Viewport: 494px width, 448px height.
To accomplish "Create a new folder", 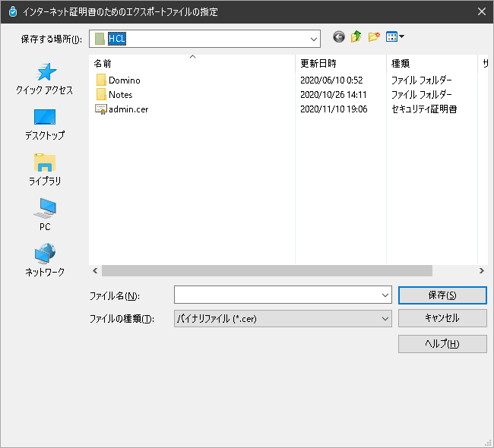I will coord(374,37).
